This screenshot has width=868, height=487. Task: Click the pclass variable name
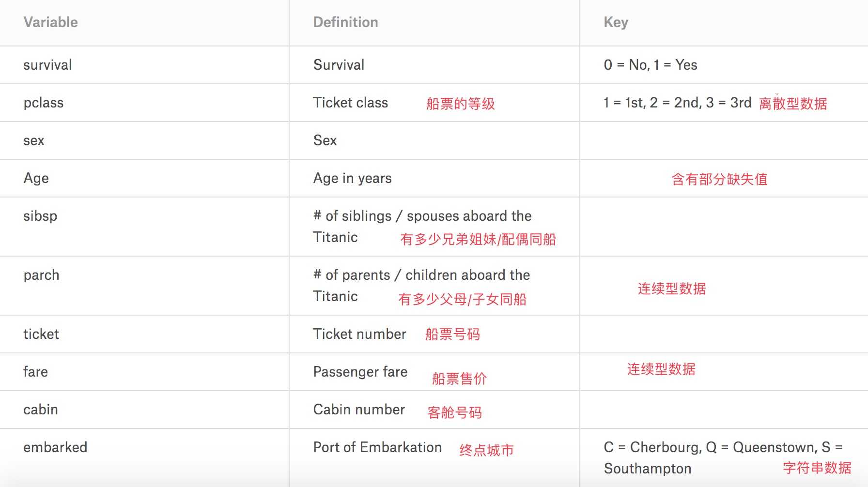[x=44, y=103]
